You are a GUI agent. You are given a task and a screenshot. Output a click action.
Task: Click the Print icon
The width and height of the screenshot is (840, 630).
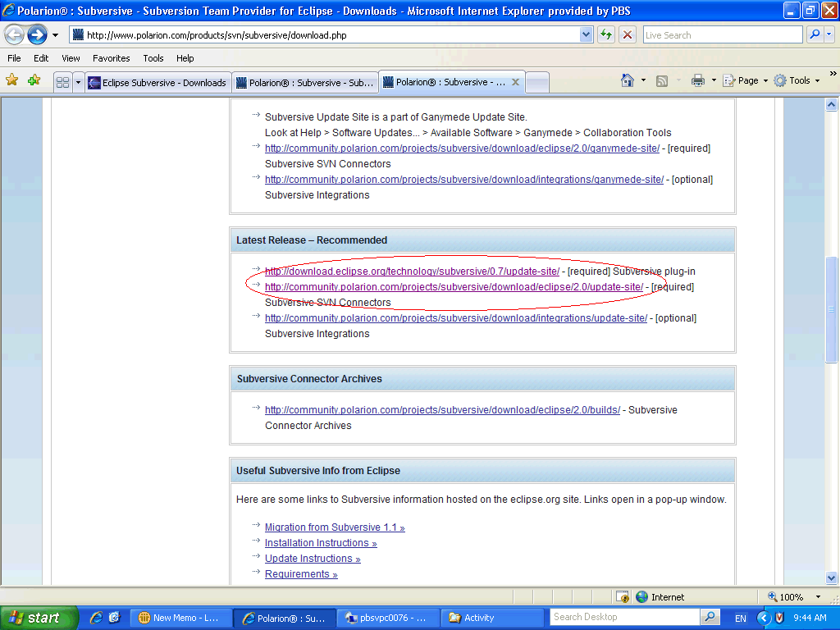point(698,81)
